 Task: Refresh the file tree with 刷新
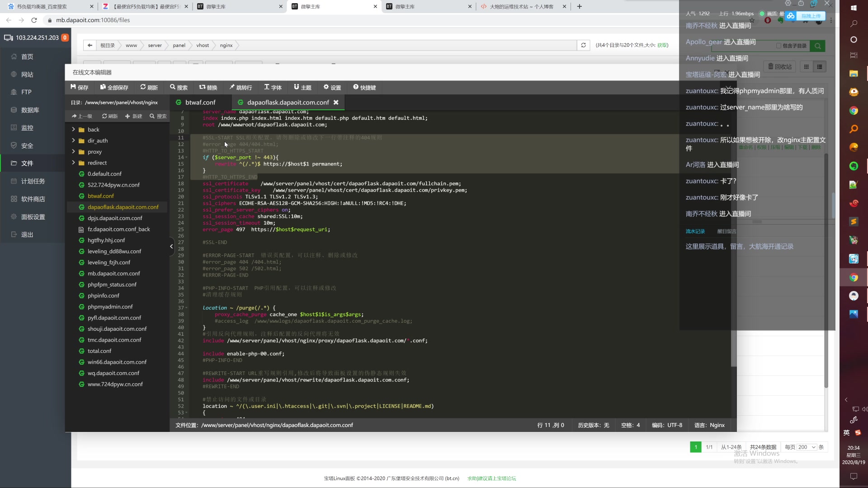[x=109, y=116]
